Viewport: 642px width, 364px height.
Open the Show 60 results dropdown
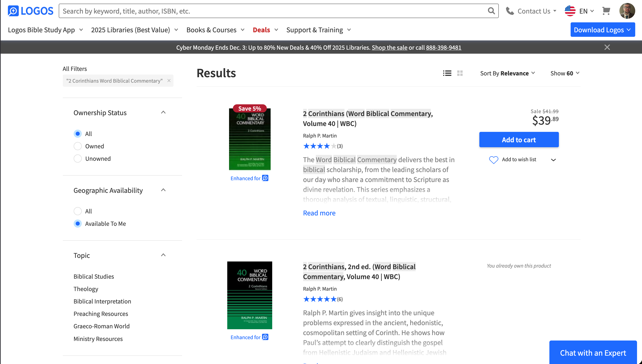565,73
